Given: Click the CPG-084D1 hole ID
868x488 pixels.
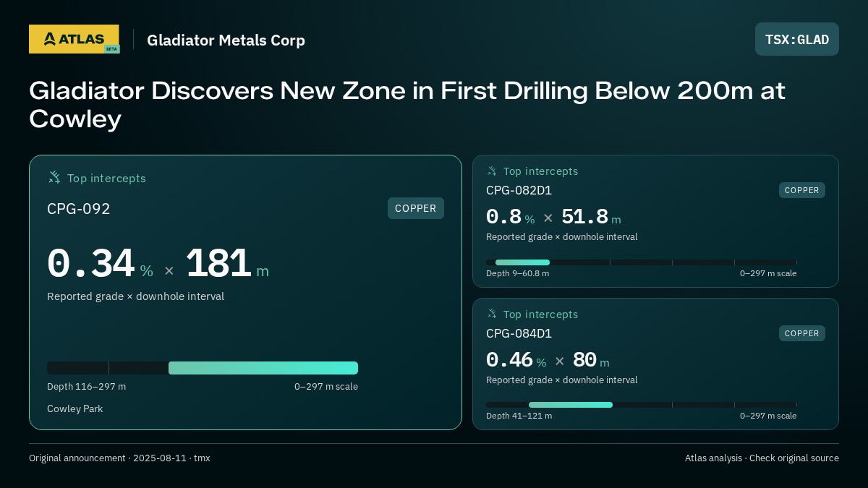Looking at the screenshot, I should [x=519, y=333].
